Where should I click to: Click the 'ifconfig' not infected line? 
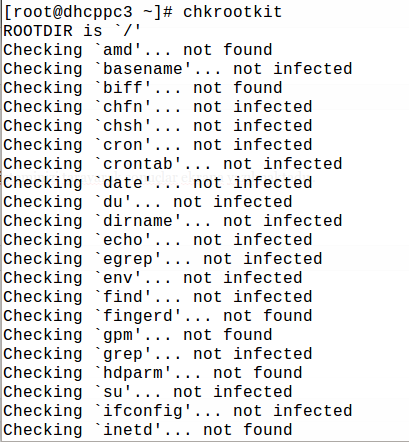coord(178,411)
